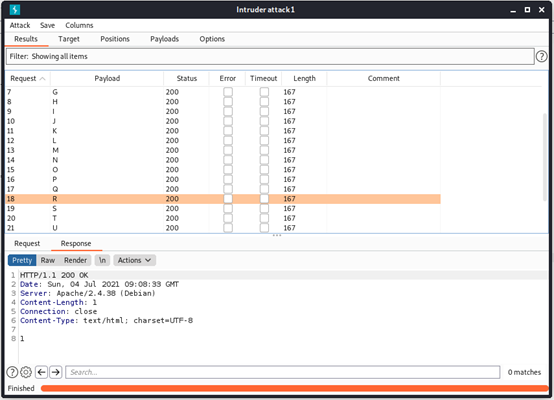Select the Render view button
This screenshot has height=400, width=554.
click(75, 260)
